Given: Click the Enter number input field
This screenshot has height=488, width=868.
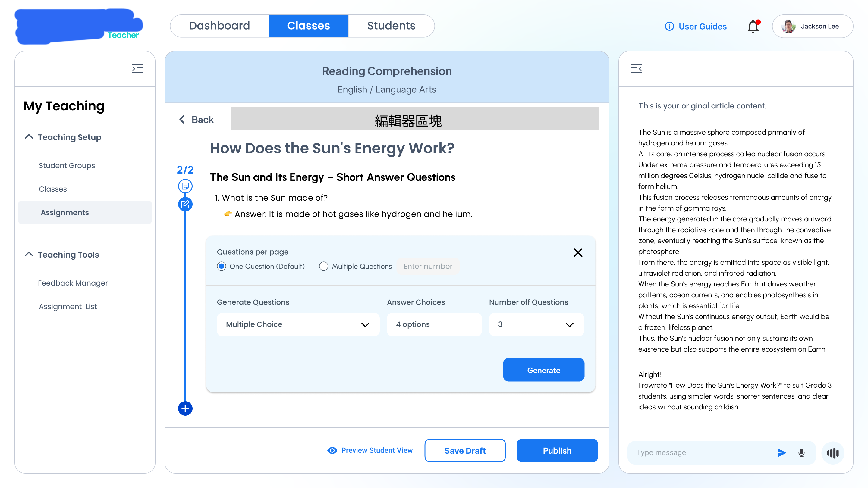Looking at the screenshot, I should pyautogui.click(x=428, y=266).
